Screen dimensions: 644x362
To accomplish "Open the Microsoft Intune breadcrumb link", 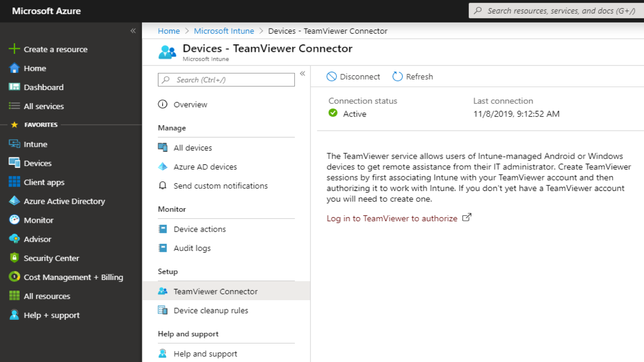I will click(224, 31).
